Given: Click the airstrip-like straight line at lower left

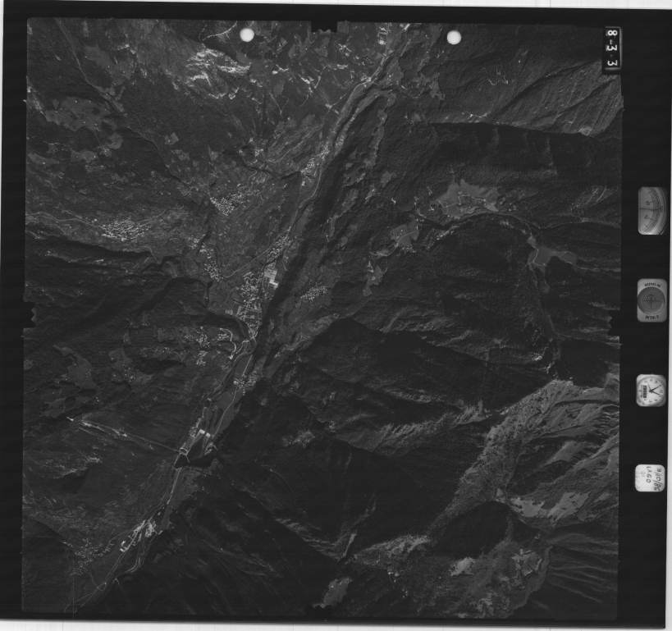Looking at the screenshot, I should 123,433.
